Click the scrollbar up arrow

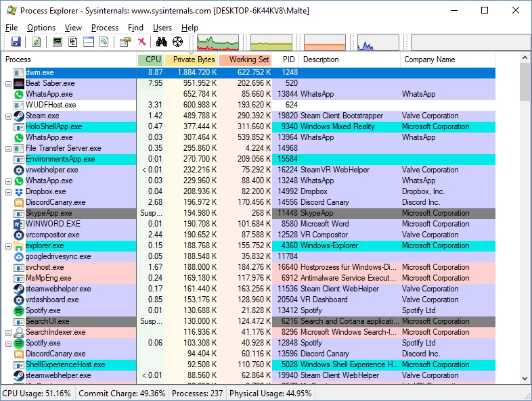click(x=525, y=57)
